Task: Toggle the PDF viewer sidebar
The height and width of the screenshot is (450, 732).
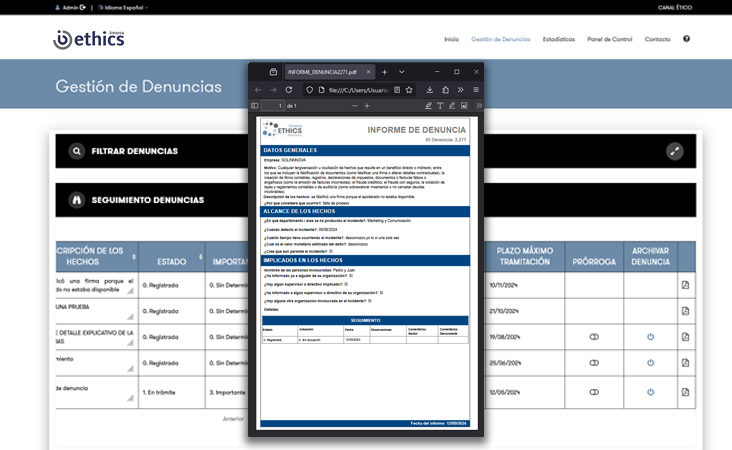Action: [255, 105]
